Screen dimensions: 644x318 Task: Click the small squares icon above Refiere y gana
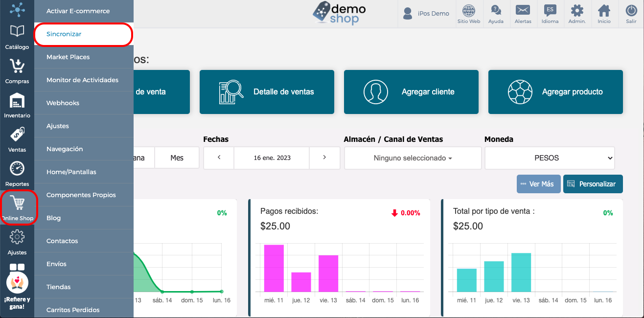(17, 267)
